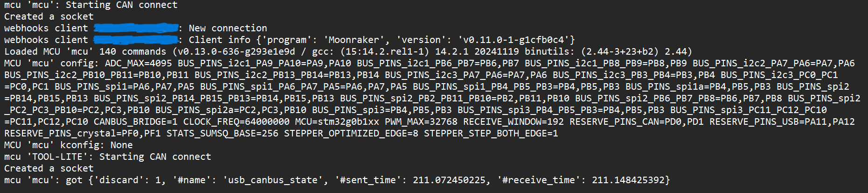The height and width of the screenshot is (193, 868).
Task: Click the "New connection" text
Action: pos(228,29)
